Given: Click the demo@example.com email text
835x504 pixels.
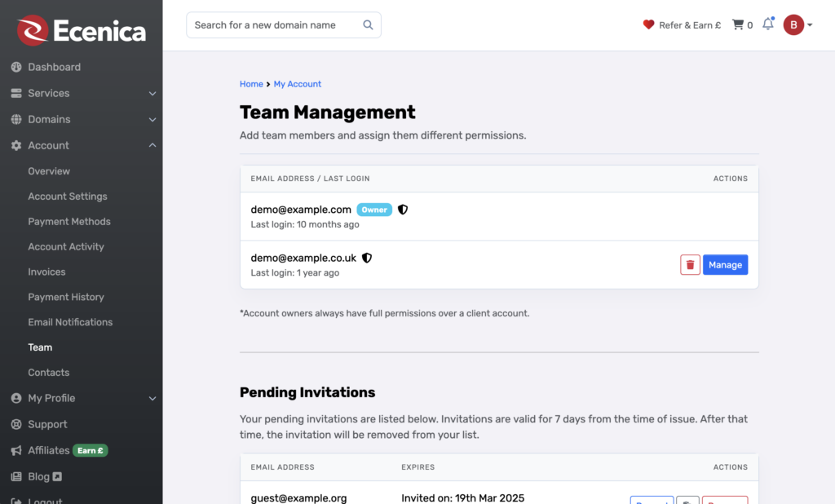Looking at the screenshot, I should (301, 210).
